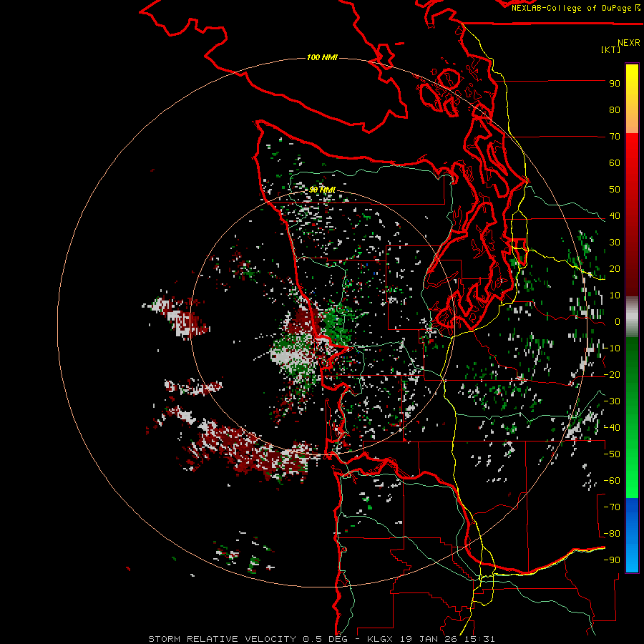Viewport: 644px width, 644px height.
Task: Click the -20 scale label
Action: click(x=612, y=375)
